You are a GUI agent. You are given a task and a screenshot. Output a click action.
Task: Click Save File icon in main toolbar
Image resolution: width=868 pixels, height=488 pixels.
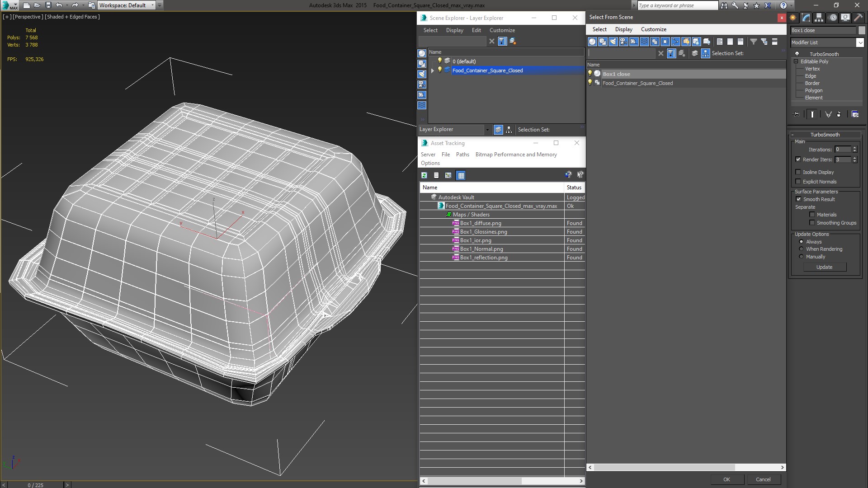pos(48,5)
